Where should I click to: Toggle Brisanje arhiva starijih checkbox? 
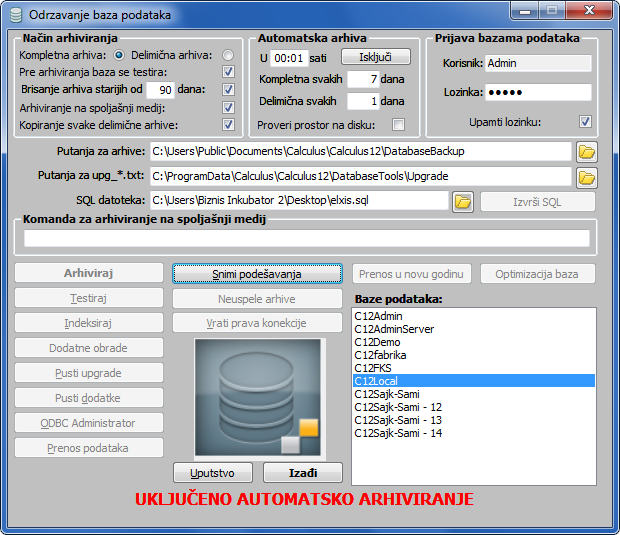[x=228, y=89]
